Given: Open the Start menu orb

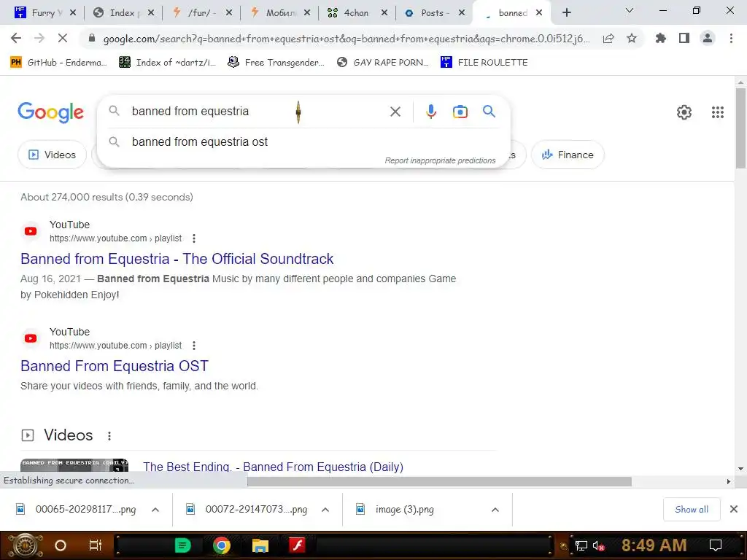Looking at the screenshot, I should pyautogui.click(x=26, y=545).
